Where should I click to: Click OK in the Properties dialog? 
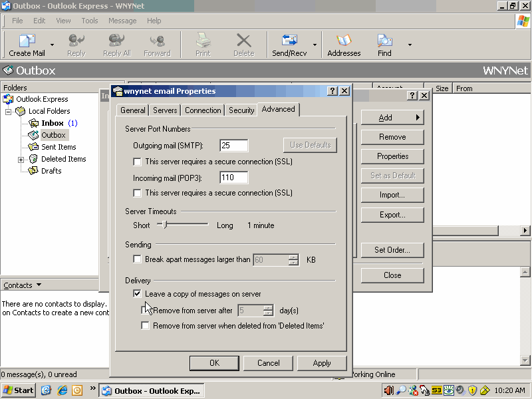[x=214, y=363]
